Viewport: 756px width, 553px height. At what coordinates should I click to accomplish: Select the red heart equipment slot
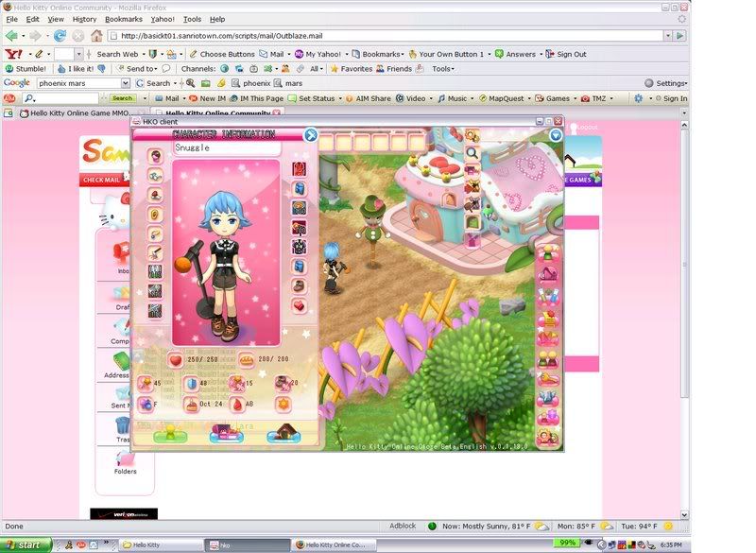[300, 305]
